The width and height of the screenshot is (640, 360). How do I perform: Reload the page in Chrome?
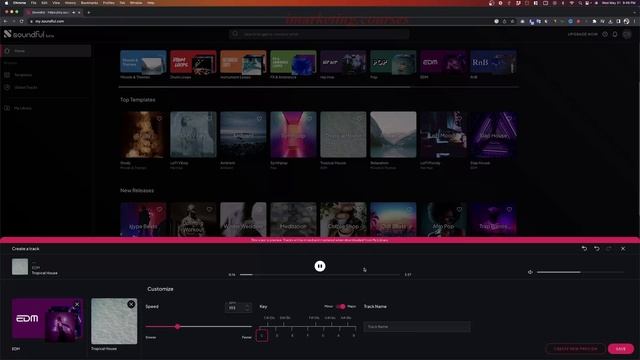coord(22,21)
